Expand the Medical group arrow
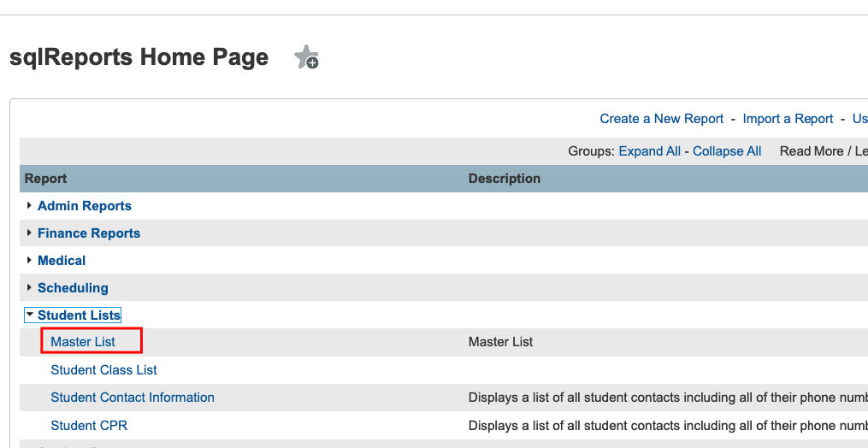The image size is (868, 448). [x=29, y=260]
